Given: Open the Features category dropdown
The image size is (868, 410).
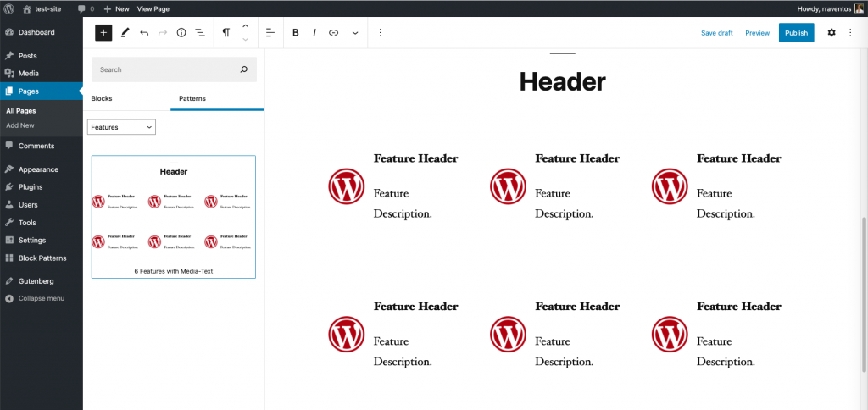Looking at the screenshot, I should pos(121,127).
